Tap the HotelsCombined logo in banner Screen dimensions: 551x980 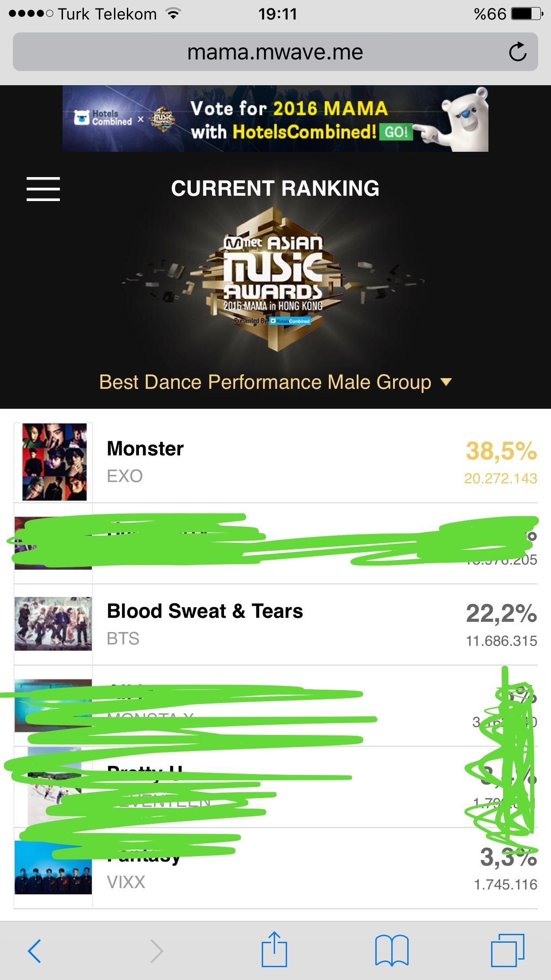(103, 118)
